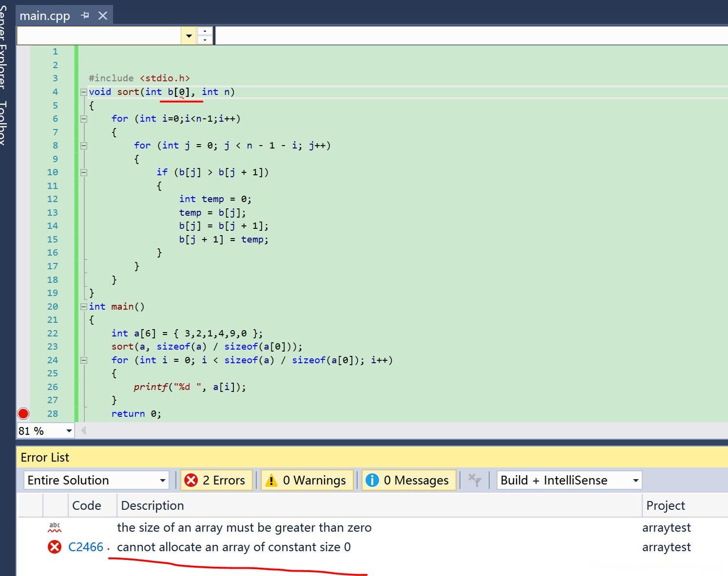Collapse the for loop at line 24
The image size is (728, 576).
coord(83,360)
